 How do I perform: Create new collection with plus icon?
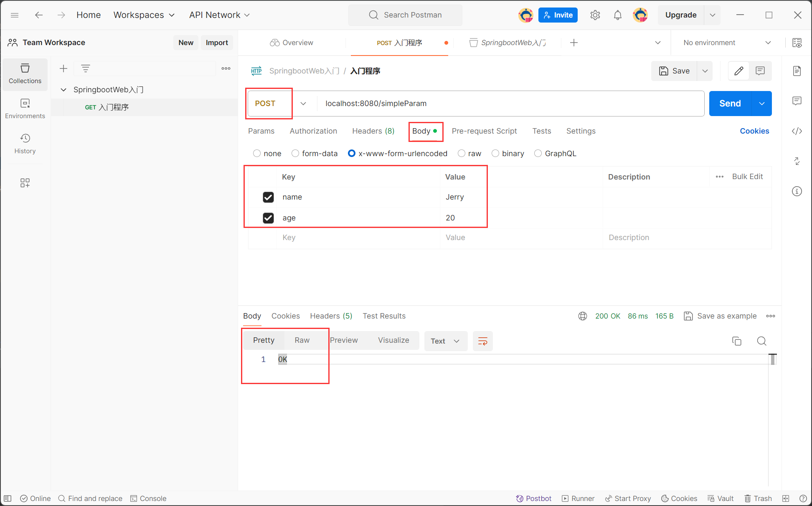(x=63, y=68)
